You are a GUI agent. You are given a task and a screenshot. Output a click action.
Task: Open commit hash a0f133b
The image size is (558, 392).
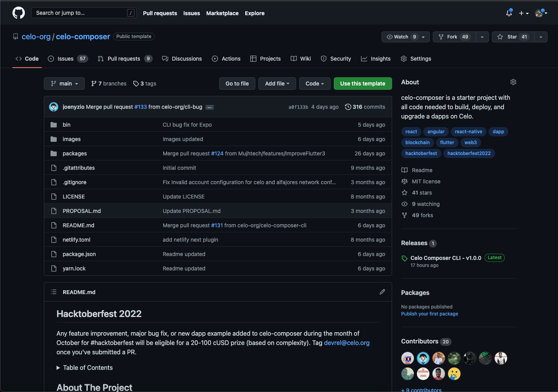[x=298, y=107]
